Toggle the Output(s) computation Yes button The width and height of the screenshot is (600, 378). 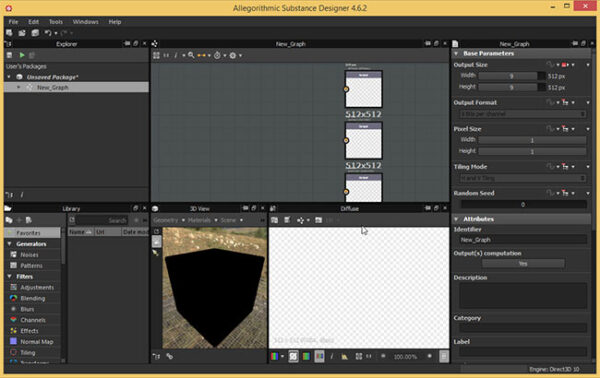523,264
